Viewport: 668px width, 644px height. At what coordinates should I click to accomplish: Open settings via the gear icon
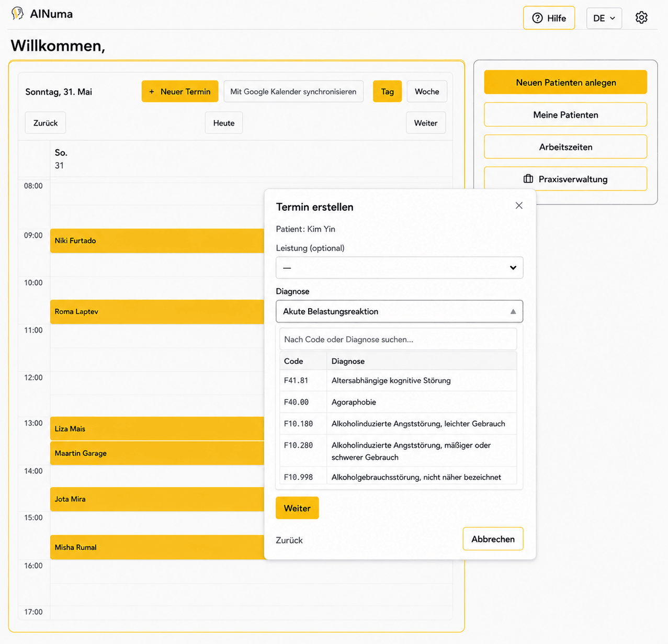641,18
